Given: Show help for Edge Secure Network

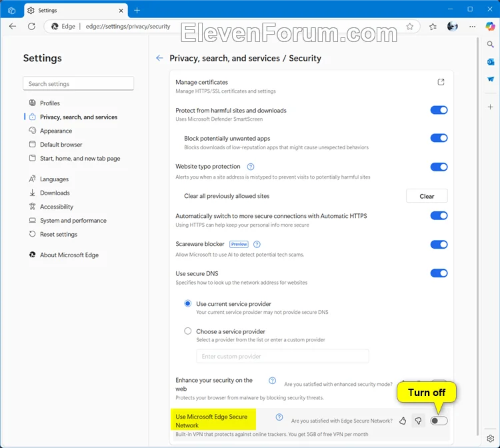Looking at the screenshot, I should [279, 417].
